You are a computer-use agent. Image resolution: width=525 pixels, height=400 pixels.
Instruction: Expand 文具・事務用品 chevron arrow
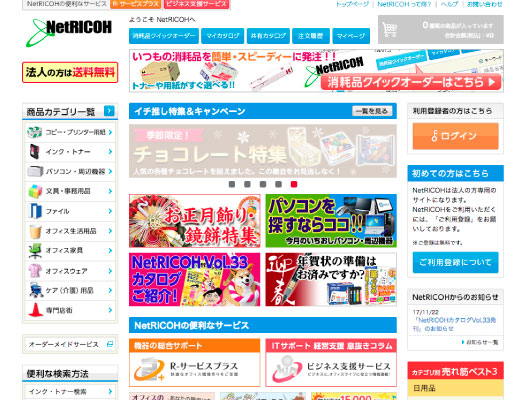coord(110,191)
